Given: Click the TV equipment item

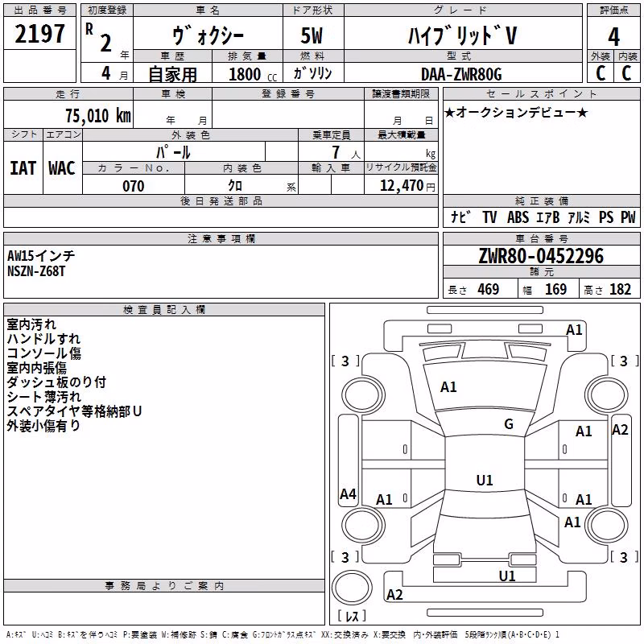Looking at the screenshot, I should [489, 217].
